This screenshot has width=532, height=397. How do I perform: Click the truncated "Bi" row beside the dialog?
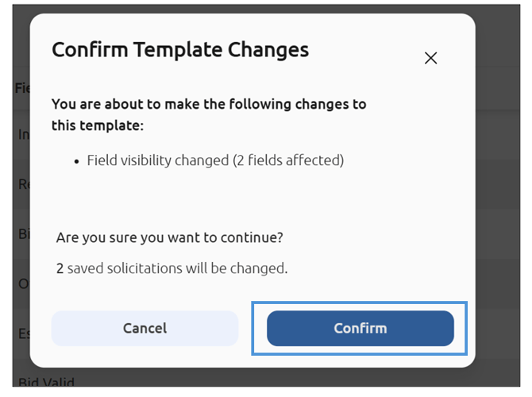coord(23,234)
